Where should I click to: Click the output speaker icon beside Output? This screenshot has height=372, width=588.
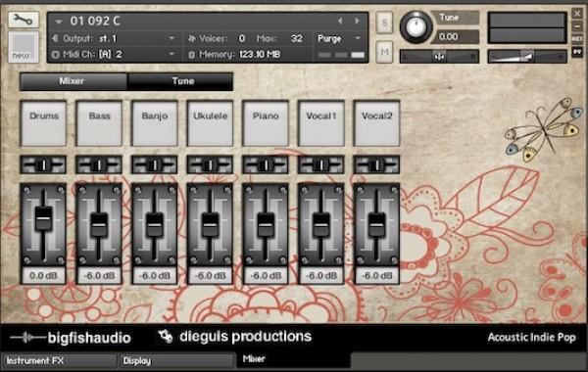(56, 38)
